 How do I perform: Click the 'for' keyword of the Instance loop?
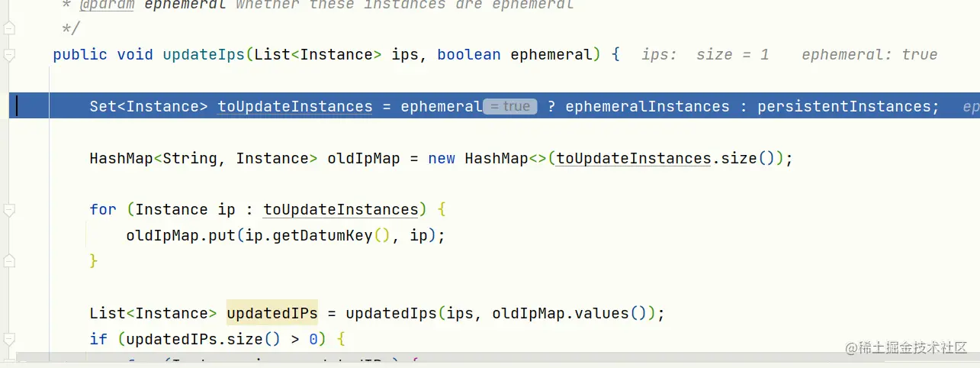coord(103,210)
